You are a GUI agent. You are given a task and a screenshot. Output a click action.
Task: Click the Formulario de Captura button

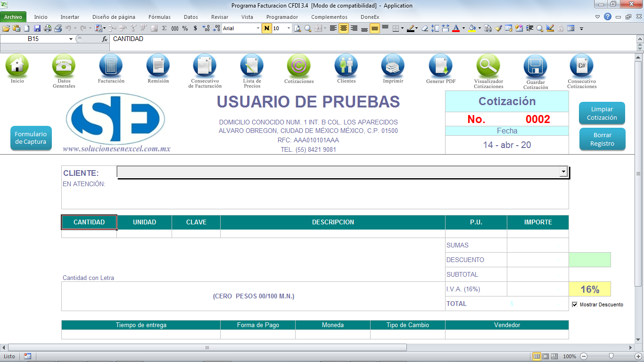pyautogui.click(x=31, y=138)
